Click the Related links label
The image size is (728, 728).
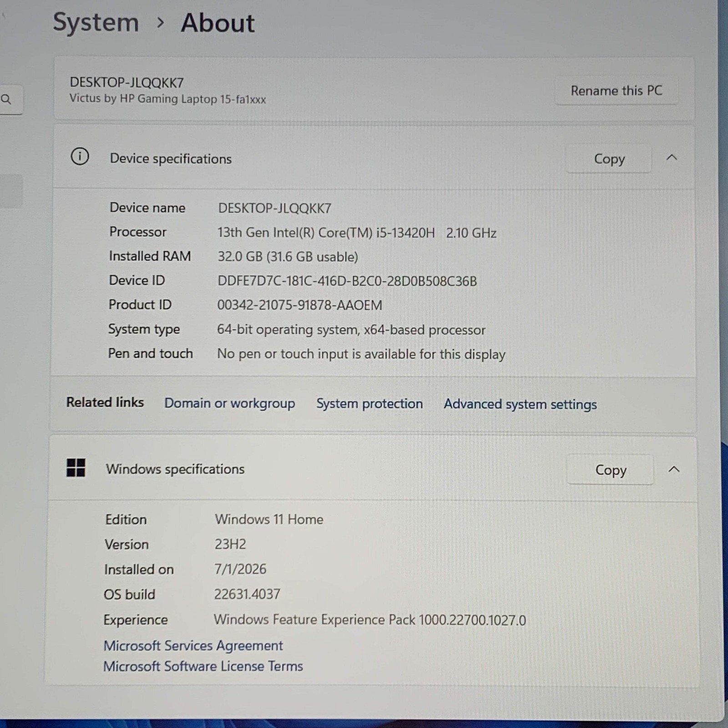pos(105,402)
